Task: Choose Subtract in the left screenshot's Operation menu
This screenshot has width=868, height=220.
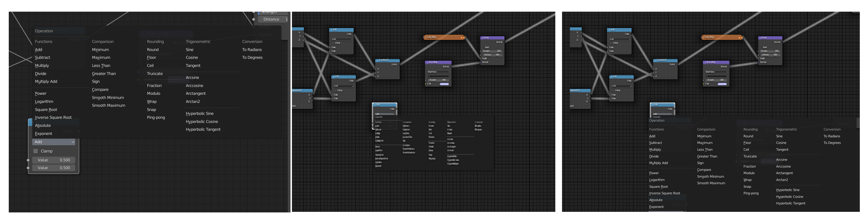Action: point(42,57)
